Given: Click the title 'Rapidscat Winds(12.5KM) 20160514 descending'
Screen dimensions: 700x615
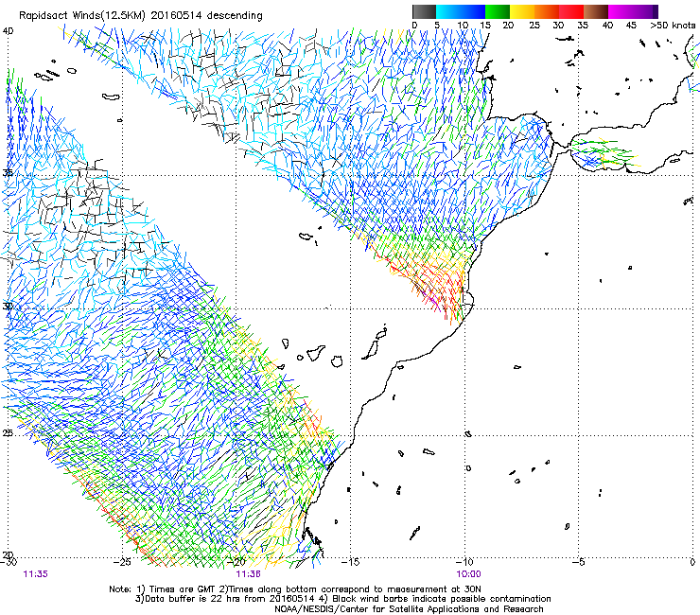Looking at the screenshot, I should 141,15.
